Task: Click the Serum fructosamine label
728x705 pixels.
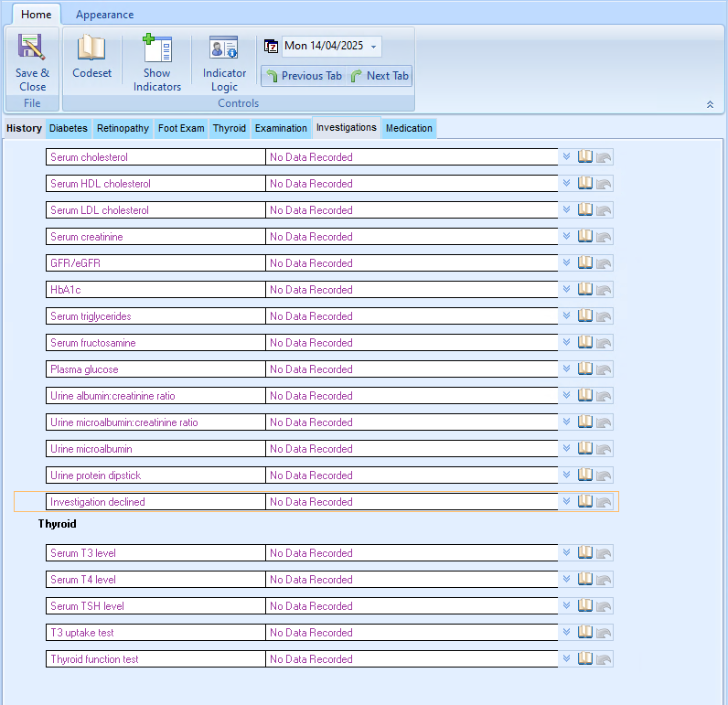Action: pos(93,343)
